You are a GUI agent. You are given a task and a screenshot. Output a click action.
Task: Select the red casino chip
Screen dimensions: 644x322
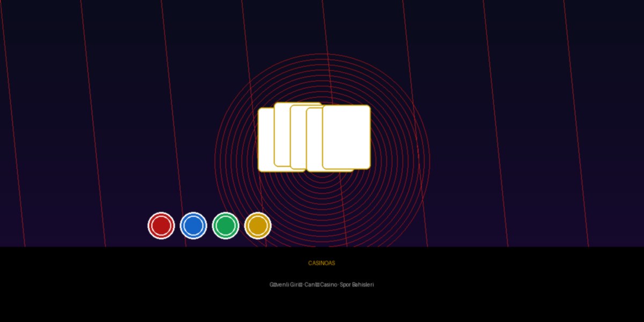pos(161,225)
